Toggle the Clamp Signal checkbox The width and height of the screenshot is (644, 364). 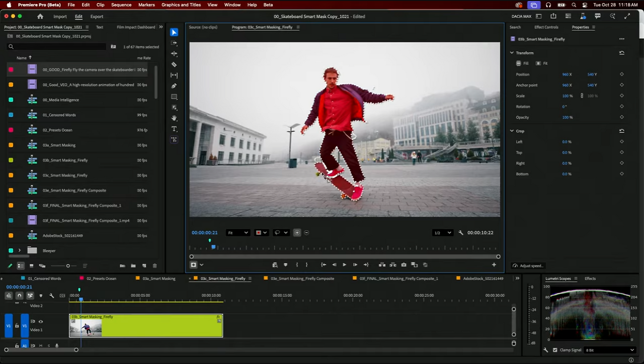coord(555,350)
